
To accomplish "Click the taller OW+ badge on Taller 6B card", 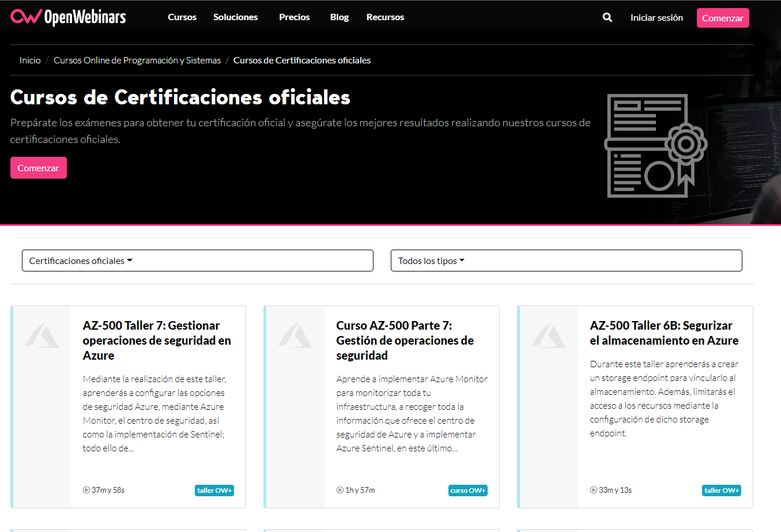I will point(722,491).
